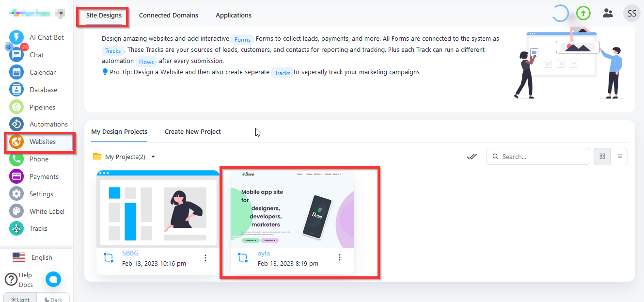Switch to list view layout

point(619,157)
